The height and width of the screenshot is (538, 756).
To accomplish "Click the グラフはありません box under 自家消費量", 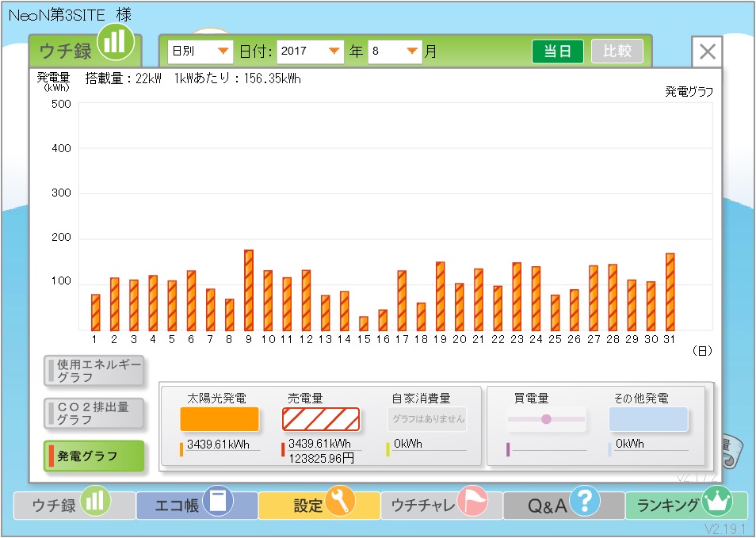I will coord(427,419).
